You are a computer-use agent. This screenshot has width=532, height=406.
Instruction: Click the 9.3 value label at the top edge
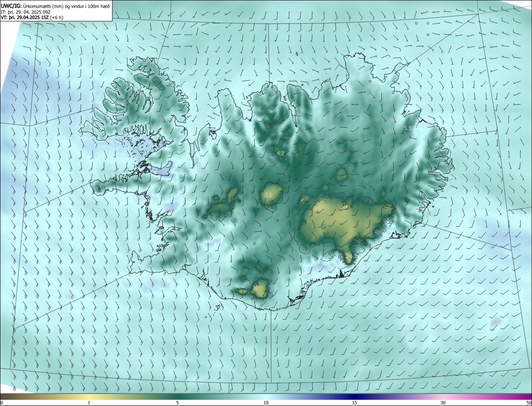pos(293,11)
